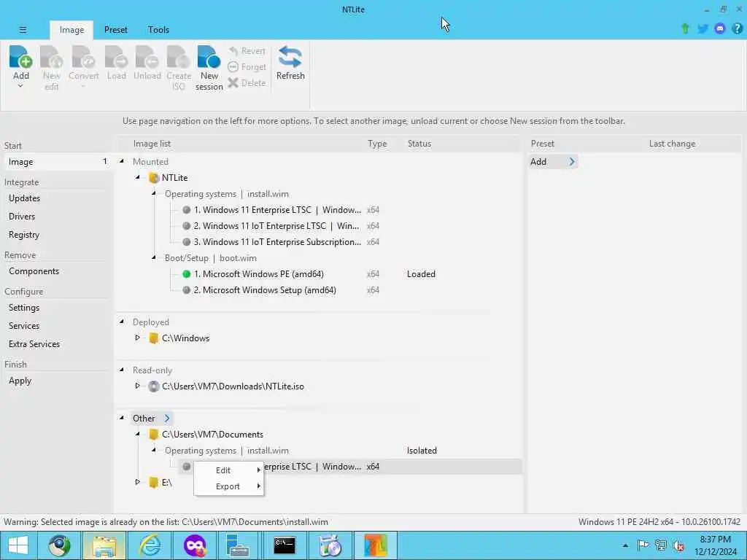Viewport: 747px width, 560px height.
Task: Click the Convert toolbar icon
Action: click(x=83, y=57)
